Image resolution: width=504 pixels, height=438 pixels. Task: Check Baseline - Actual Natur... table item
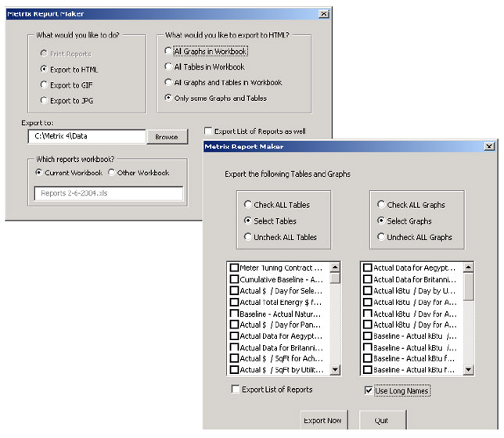tap(235, 314)
